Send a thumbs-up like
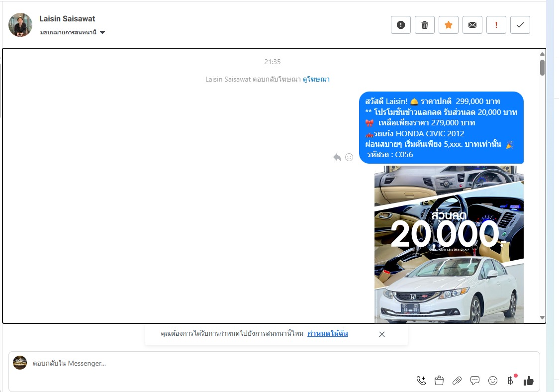The width and height of the screenshot is (559, 392). (529, 381)
